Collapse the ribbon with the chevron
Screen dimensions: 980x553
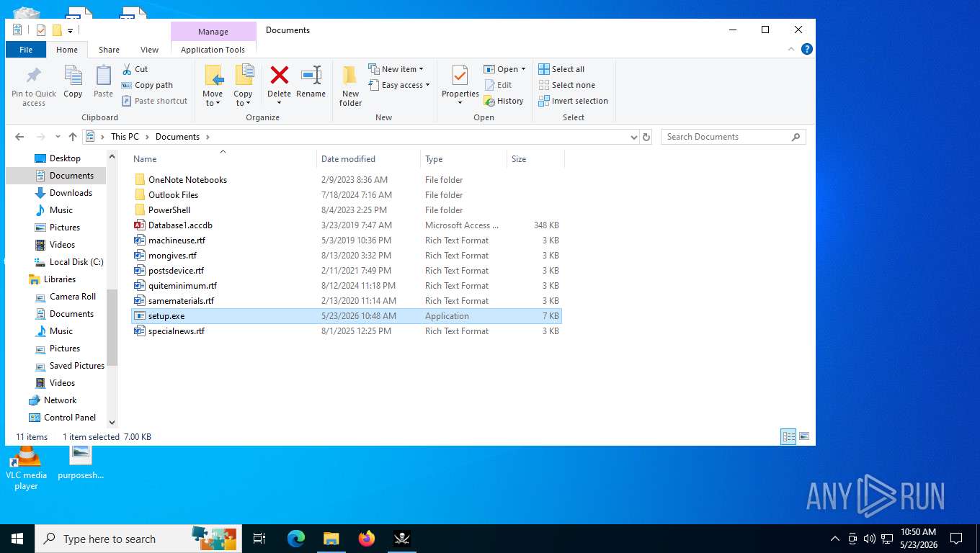pos(792,49)
